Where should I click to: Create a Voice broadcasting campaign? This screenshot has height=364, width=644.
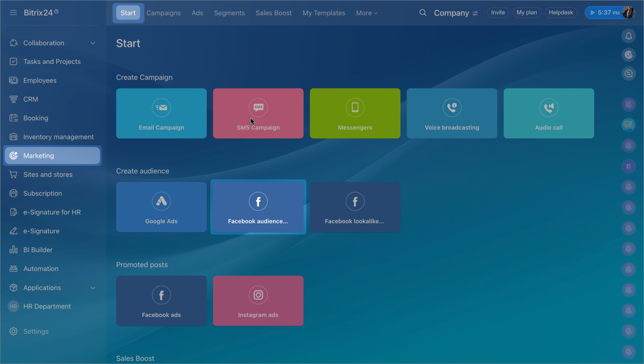tap(452, 113)
